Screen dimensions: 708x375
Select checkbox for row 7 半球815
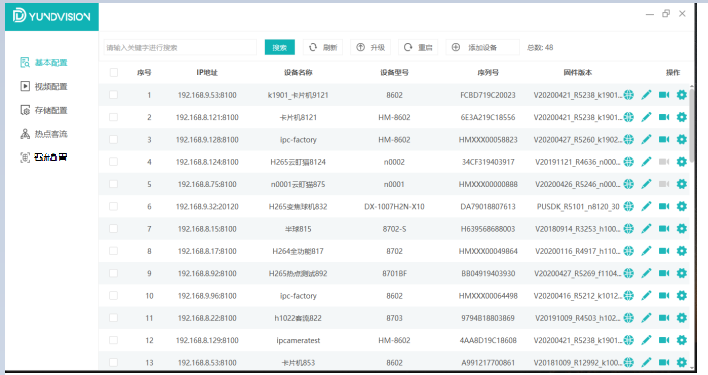[x=113, y=229]
